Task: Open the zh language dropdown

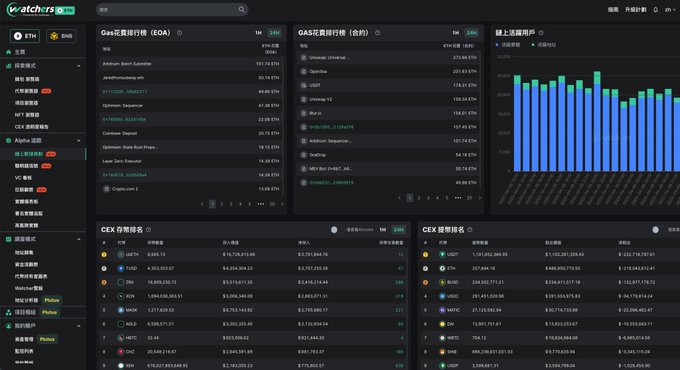Action: click(670, 10)
